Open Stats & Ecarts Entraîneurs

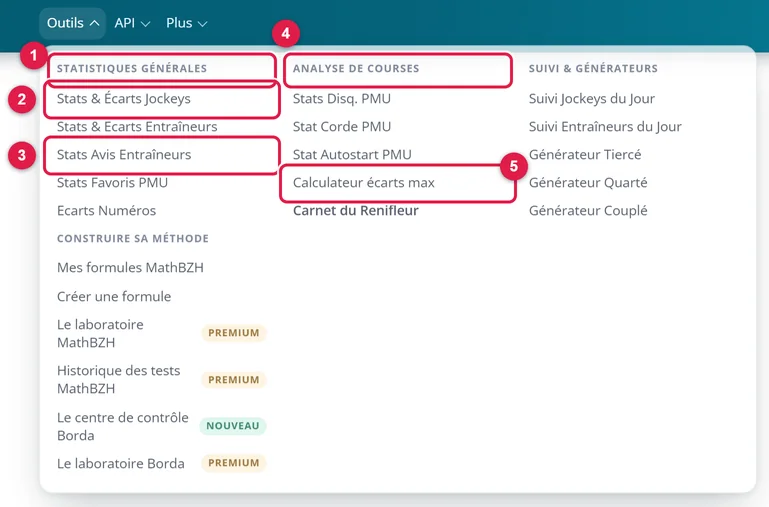pyautogui.click(x=137, y=127)
